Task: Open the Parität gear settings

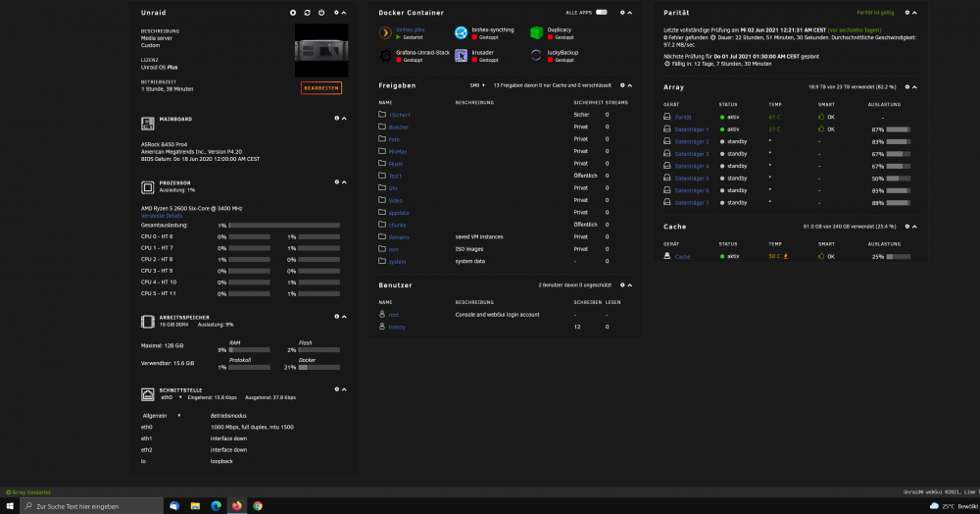Action: (x=906, y=13)
